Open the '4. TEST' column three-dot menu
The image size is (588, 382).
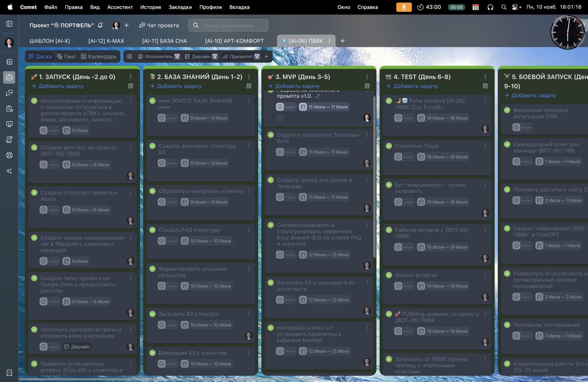tap(485, 77)
